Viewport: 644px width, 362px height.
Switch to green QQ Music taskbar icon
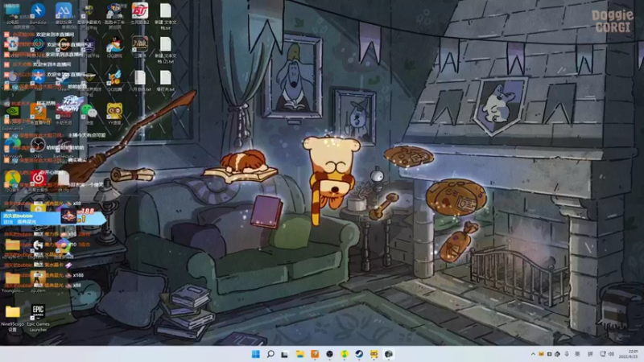coord(345,354)
